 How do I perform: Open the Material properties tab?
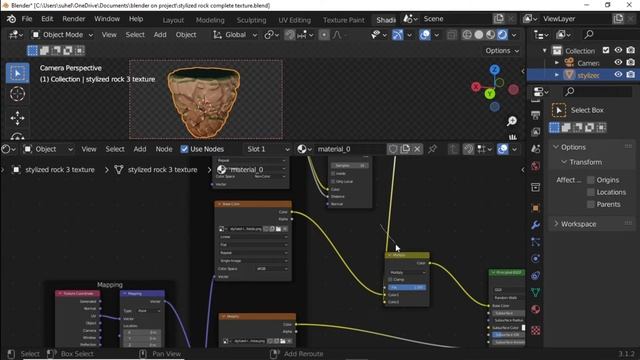point(536,309)
